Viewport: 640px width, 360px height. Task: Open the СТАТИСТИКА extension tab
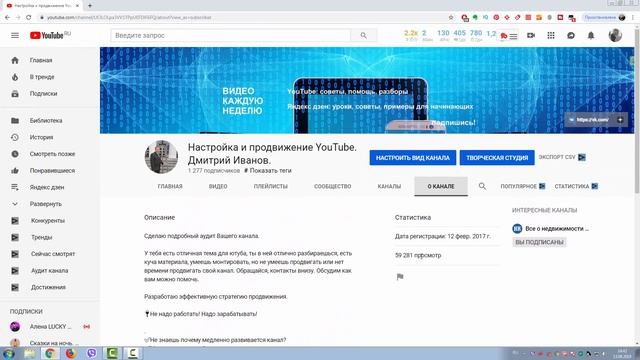point(576,186)
